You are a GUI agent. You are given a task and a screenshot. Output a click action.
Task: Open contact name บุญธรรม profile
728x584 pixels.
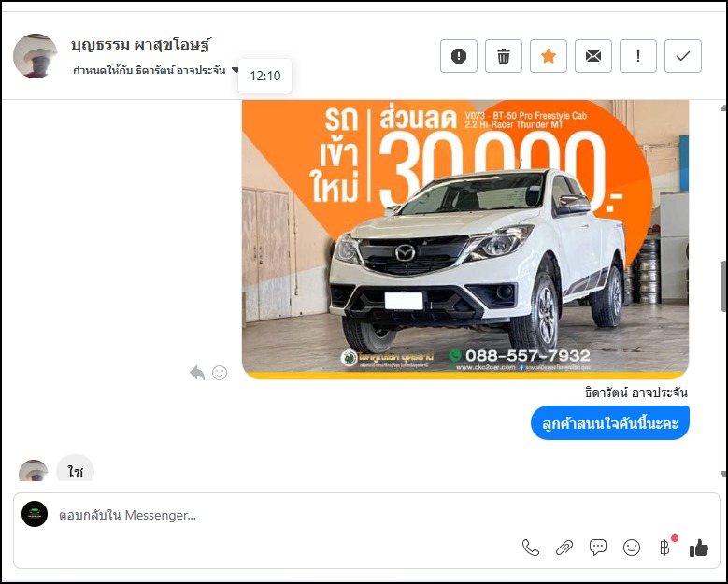140,44
